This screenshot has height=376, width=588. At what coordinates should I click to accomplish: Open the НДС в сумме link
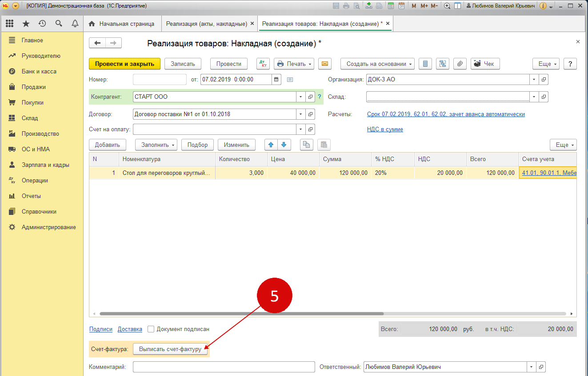pyautogui.click(x=385, y=129)
